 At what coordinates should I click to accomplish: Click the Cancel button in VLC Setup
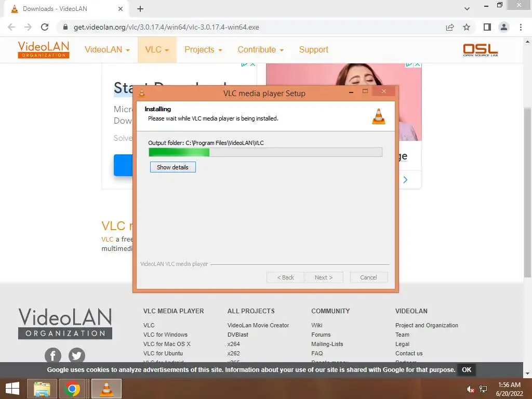368,277
